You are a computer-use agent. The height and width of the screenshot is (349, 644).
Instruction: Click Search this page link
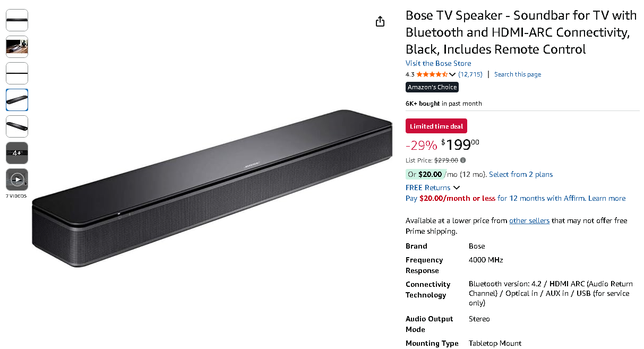pyautogui.click(x=518, y=74)
